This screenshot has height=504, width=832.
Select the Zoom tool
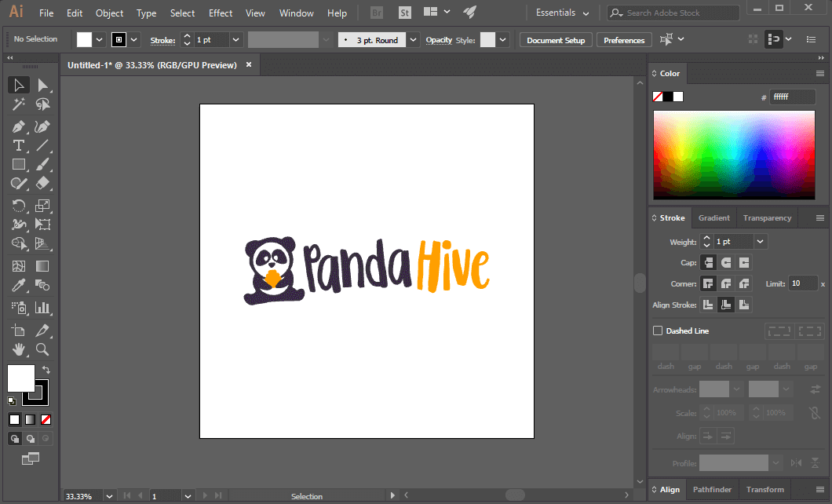[x=43, y=349]
